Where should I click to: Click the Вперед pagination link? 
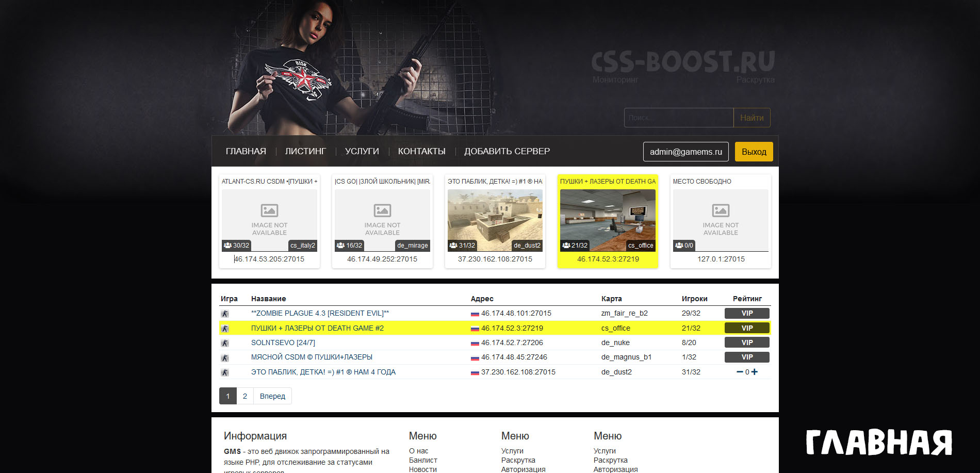pyautogui.click(x=272, y=396)
